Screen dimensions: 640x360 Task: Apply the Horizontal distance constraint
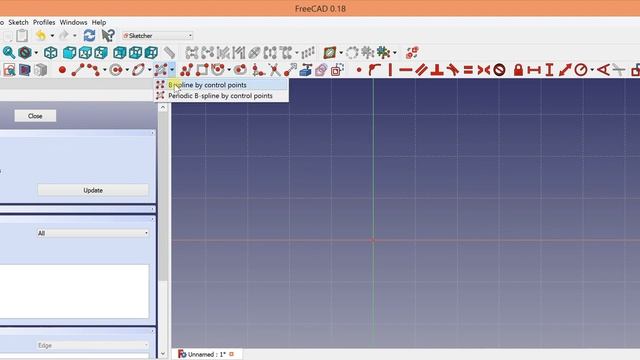coord(534,70)
